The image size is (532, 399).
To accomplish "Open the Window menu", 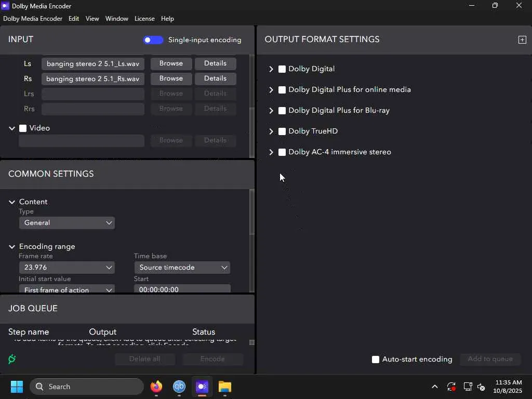I will coord(116,19).
